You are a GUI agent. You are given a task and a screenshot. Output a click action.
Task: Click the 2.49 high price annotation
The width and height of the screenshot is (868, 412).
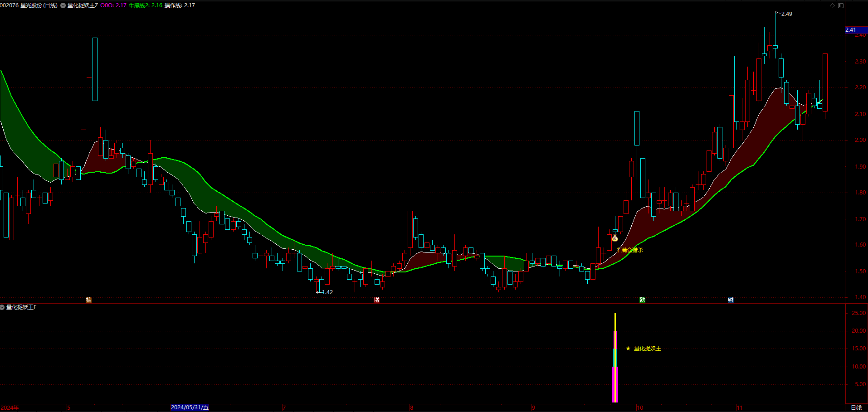[x=787, y=14]
